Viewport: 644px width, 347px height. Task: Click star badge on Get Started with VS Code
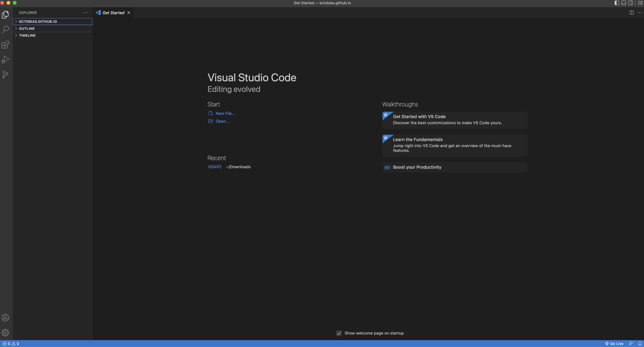coord(386,115)
